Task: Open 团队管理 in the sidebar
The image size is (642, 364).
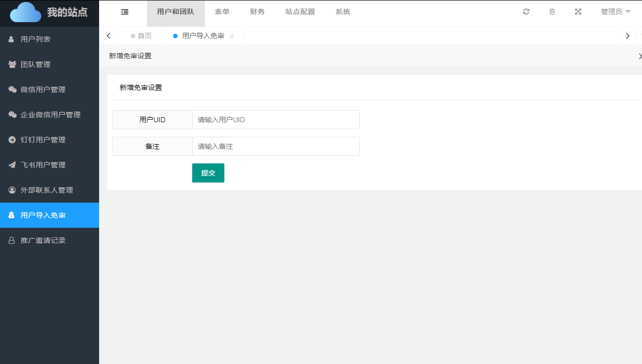Action: point(35,64)
